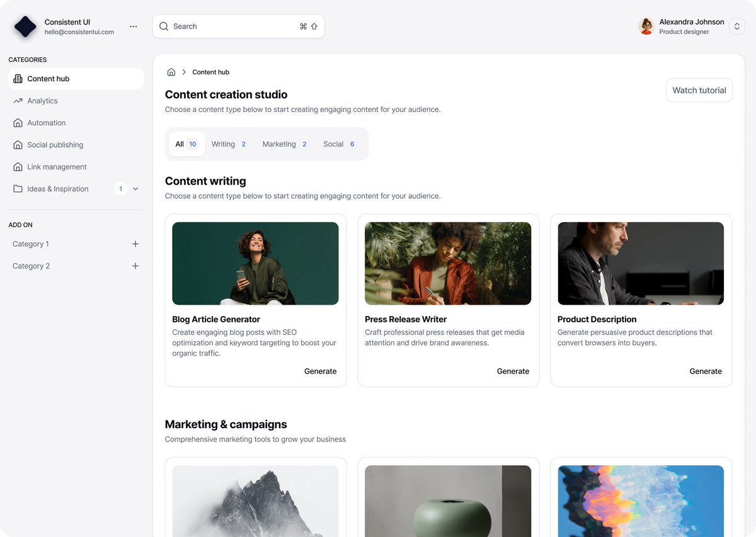
Task: Click the hello@consistentui.com email
Action: tap(79, 32)
